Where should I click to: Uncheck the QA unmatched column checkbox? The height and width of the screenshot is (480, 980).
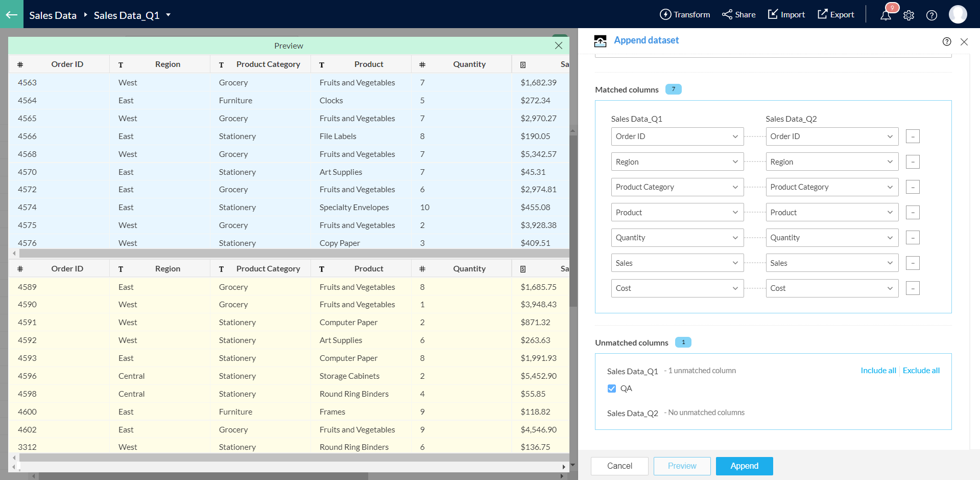click(612, 388)
